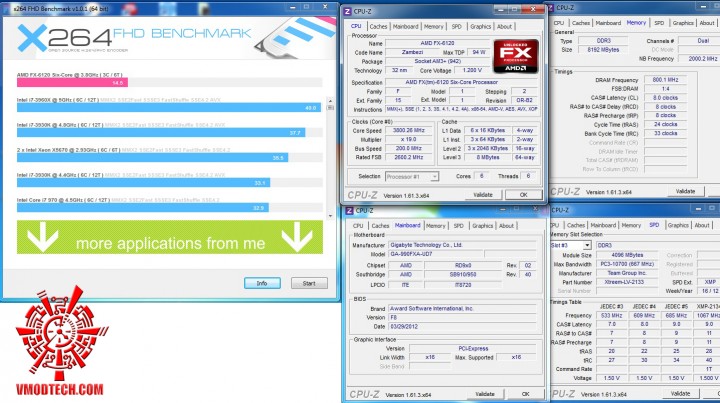Screen dimensions: 720x403
Task: Open Mainboard tab in the SPD CPU-Z window
Action: click(x=603, y=225)
